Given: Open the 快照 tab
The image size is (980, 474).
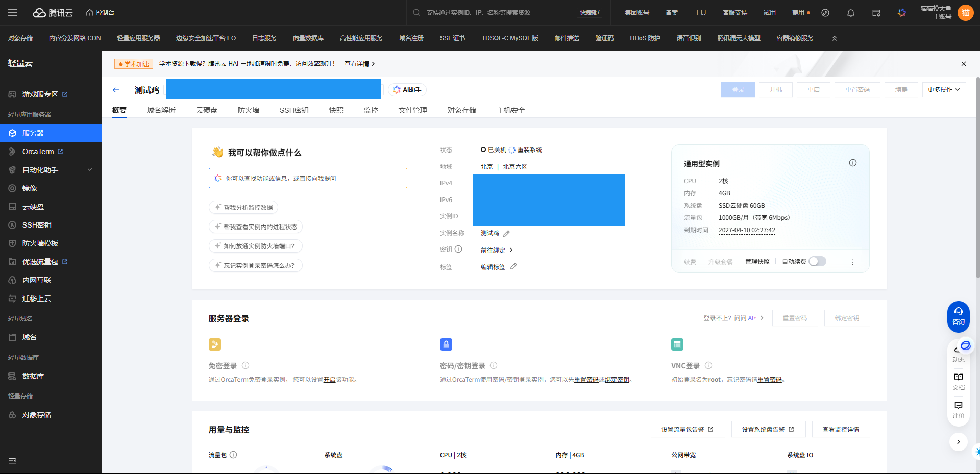Looking at the screenshot, I should pos(336,110).
